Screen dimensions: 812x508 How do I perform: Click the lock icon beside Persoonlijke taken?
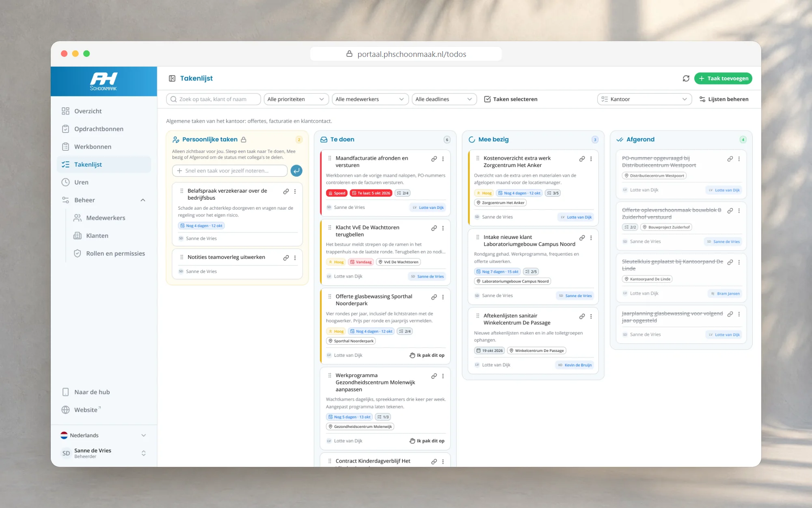pos(244,139)
